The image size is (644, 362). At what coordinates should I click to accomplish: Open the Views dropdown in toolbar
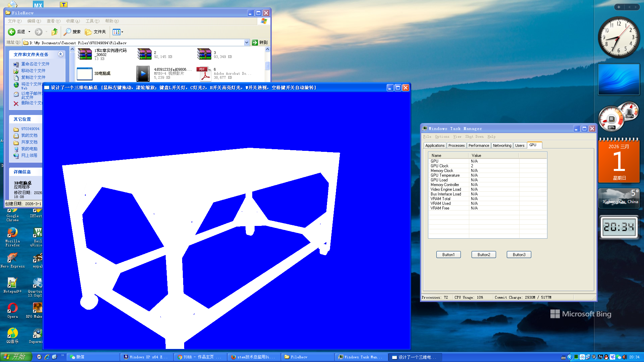coord(118,32)
